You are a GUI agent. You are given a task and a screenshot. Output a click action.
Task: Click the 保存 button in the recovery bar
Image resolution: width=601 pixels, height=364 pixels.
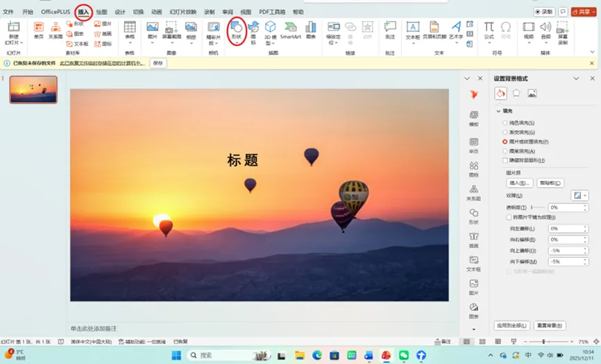point(158,63)
